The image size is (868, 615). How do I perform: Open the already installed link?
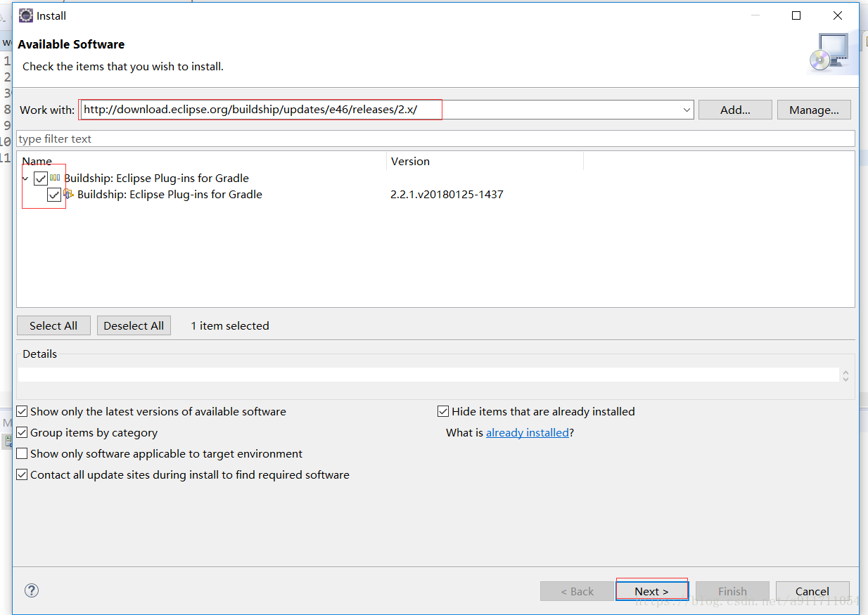click(x=528, y=433)
